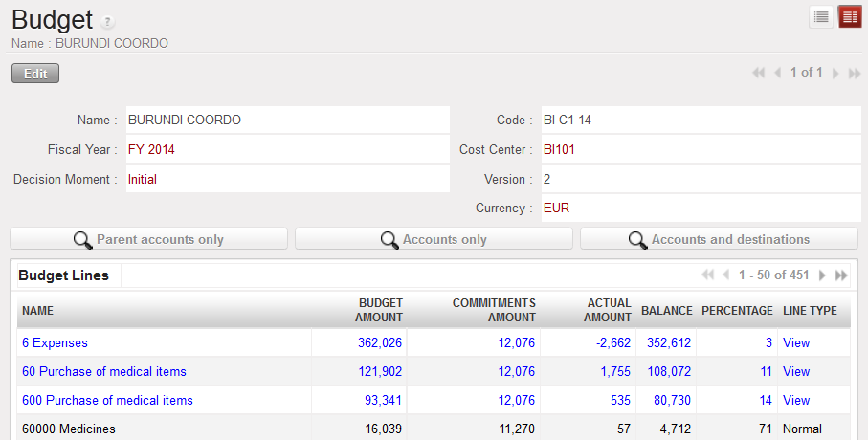868x440 pixels.
Task: Filter by Parent accounts only
Action: pyautogui.click(x=148, y=239)
